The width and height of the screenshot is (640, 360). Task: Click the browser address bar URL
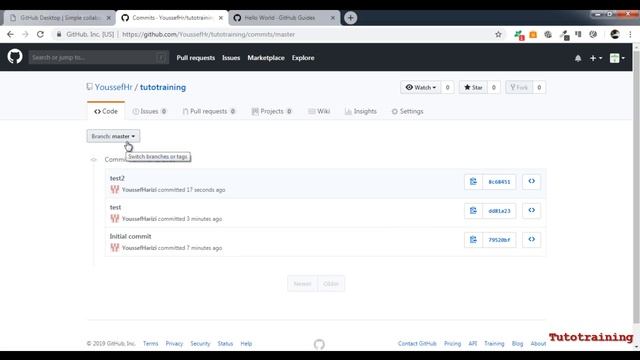(208, 34)
